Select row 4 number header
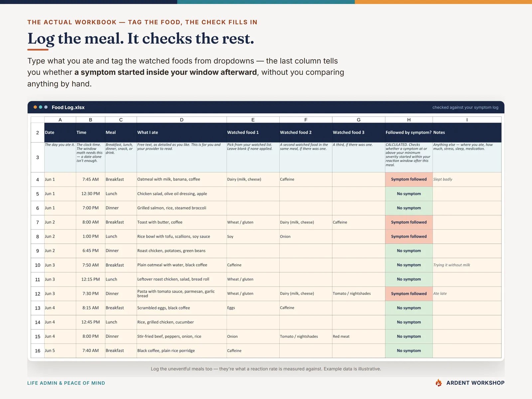Image resolution: width=532 pixels, height=399 pixels. (x=38, y=180)
